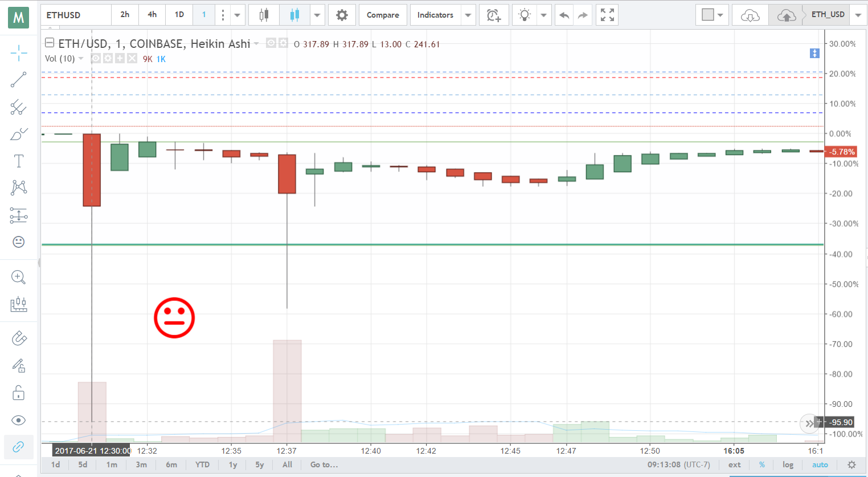This screenshot has height=477, width=868.
Task: Click the green M logo
Action: 19,18
